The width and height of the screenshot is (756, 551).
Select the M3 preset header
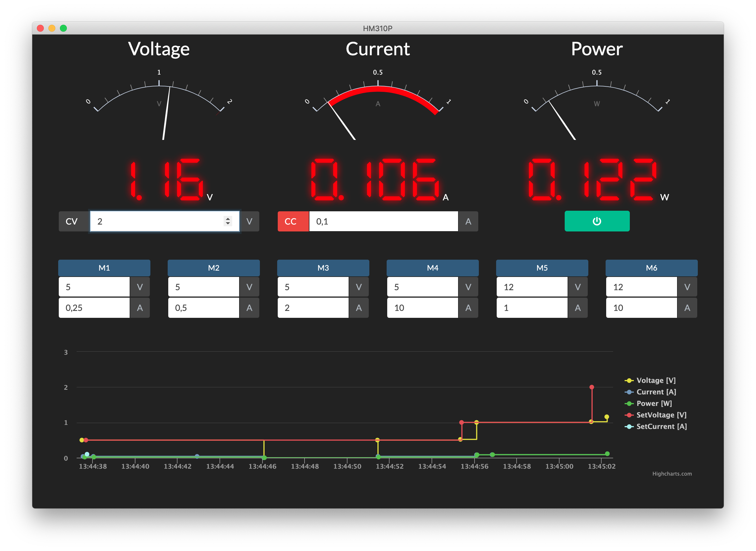(323, 268)
